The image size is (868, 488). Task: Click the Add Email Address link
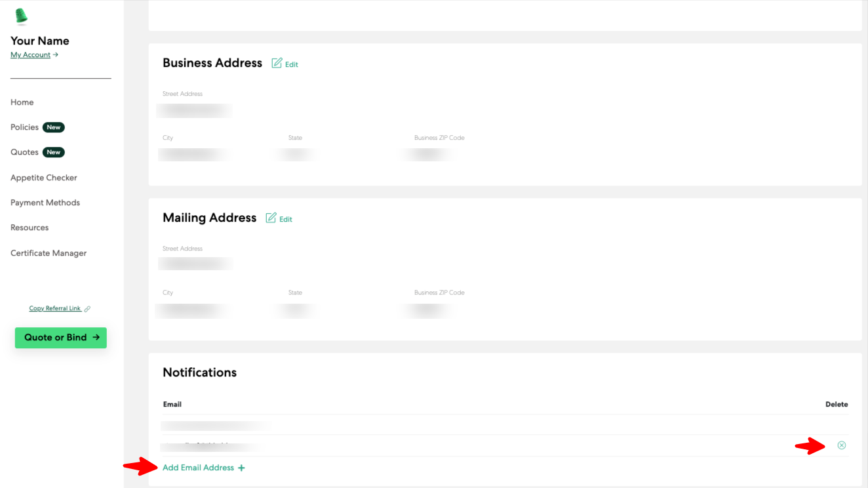click(198, 468)
